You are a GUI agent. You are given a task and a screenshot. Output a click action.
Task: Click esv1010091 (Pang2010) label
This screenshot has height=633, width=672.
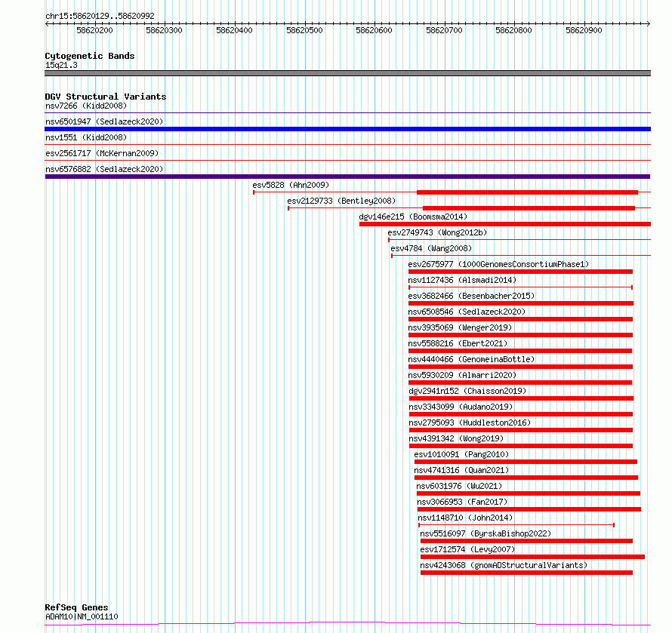tap(461, 454)
